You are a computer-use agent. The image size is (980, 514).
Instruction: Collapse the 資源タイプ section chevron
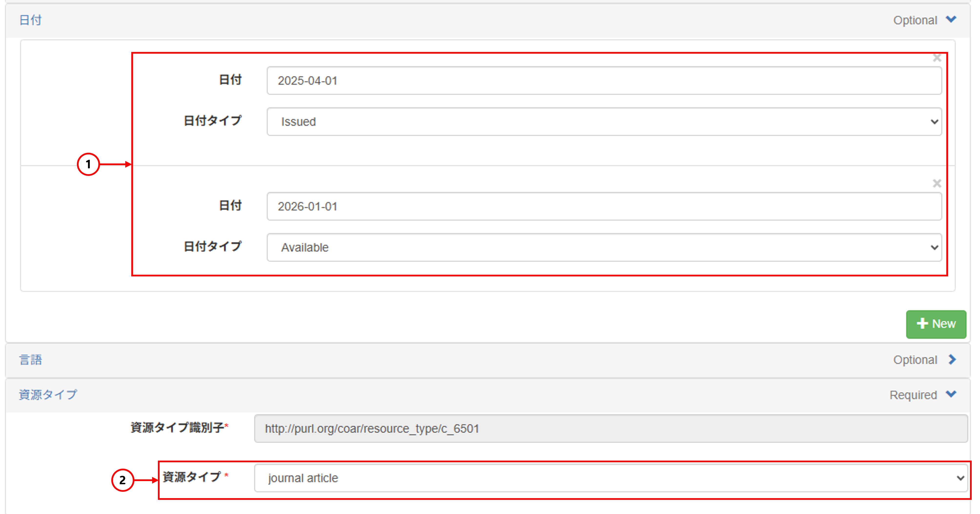click(x=951, y=394)
